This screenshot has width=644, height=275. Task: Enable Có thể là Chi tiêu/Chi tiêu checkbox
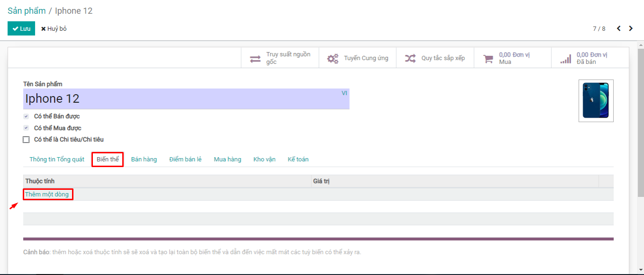26,140
